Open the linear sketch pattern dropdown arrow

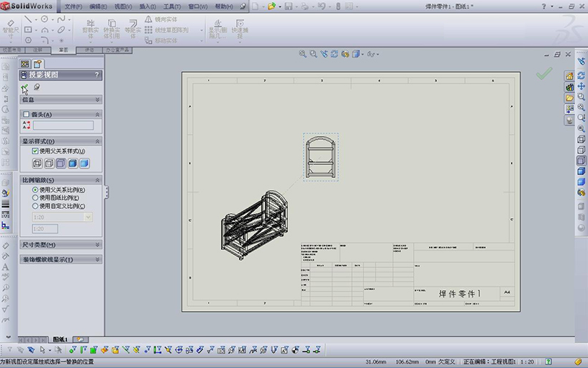tap(202, 30)
